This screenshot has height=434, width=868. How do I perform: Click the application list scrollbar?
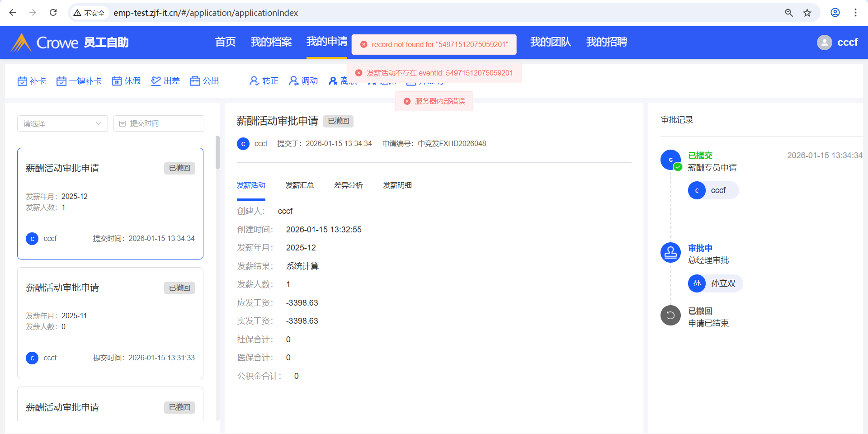217,153
